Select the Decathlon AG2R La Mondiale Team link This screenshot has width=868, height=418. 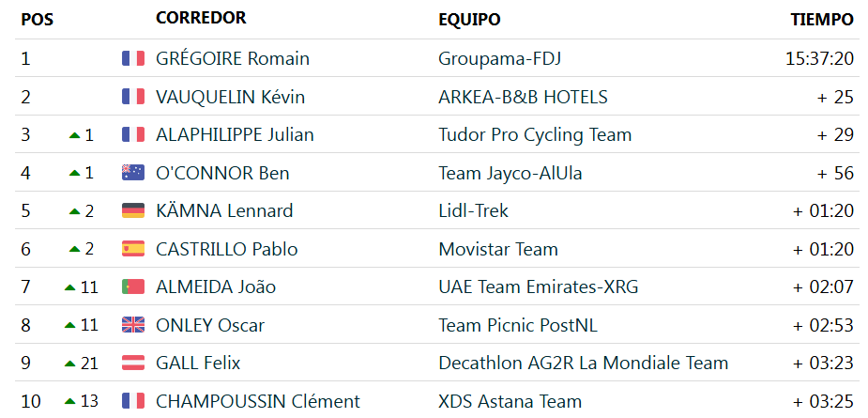point(584,364)
